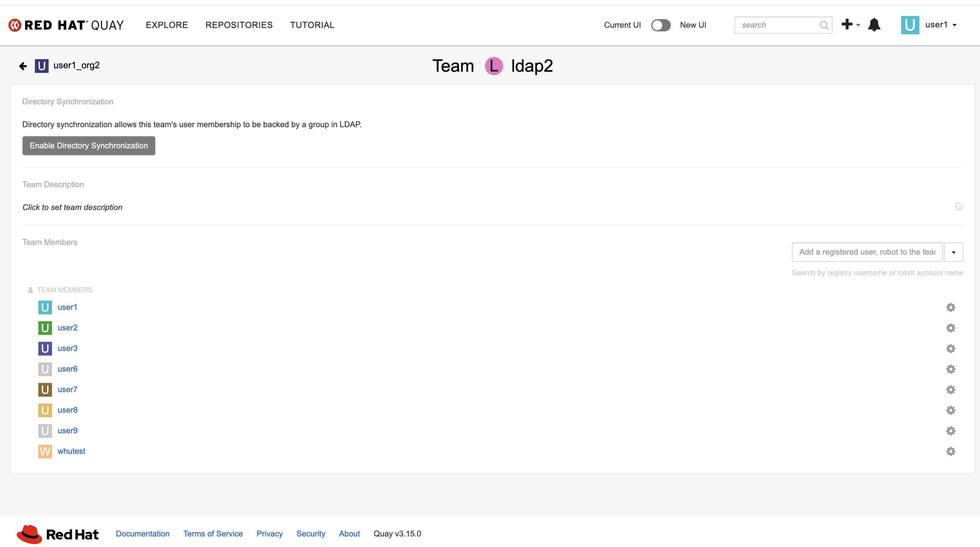Click the notifications bell icon
980x547 pixels.
coord(874,25)
